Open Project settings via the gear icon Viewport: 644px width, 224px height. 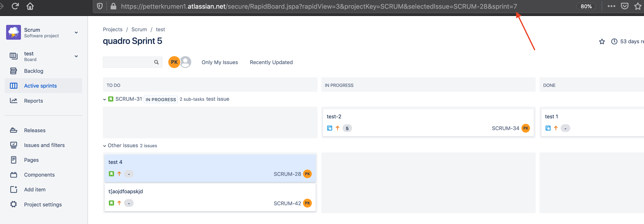(x=43, y=204)
